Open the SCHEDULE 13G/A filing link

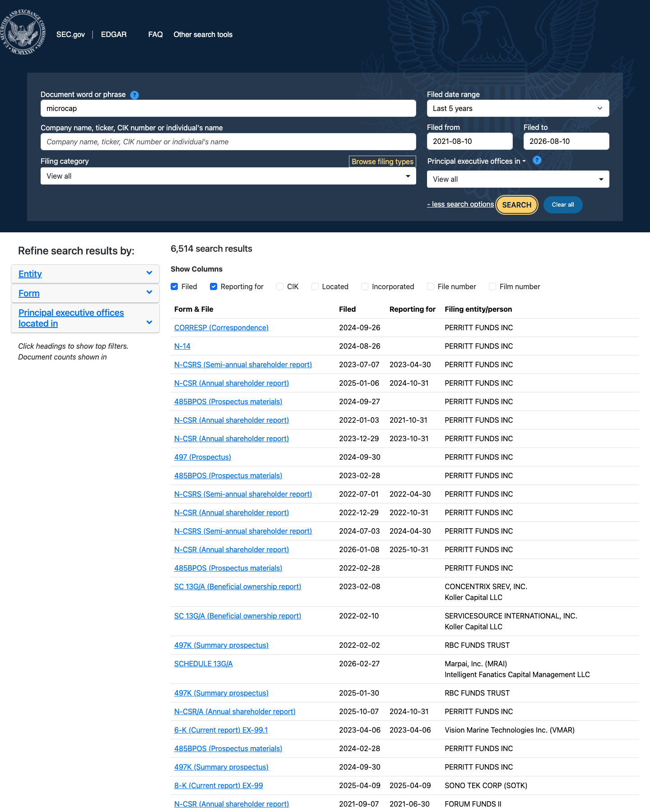pyautogui.click(x=204, y=664)
